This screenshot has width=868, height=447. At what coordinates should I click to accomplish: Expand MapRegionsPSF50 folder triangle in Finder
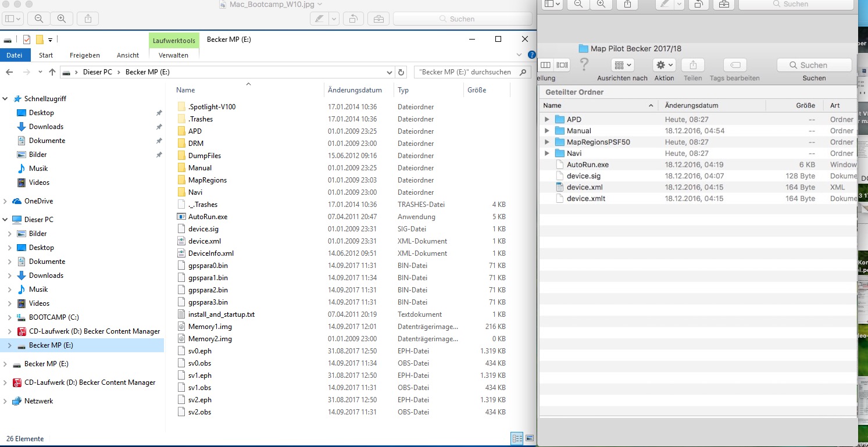click(x=546, y=142)
